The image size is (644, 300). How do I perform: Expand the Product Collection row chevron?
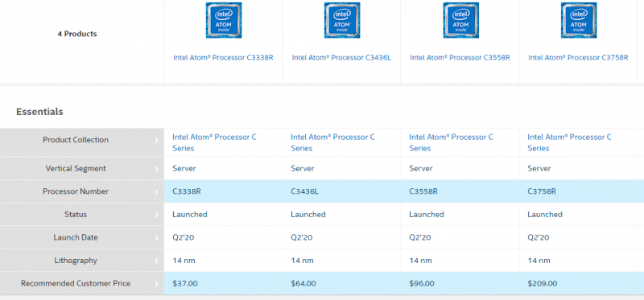tap(156, 141)
